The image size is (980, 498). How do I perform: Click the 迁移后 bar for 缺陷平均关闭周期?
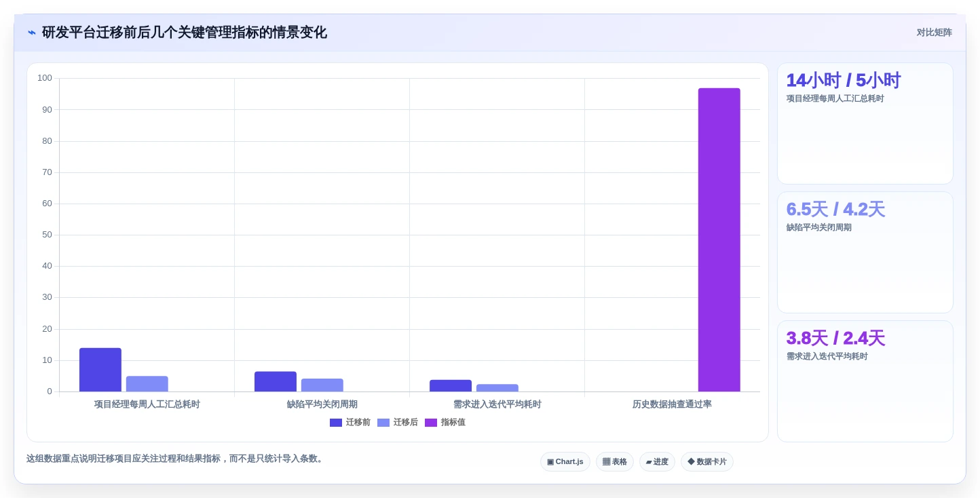(x=322, y=385)
